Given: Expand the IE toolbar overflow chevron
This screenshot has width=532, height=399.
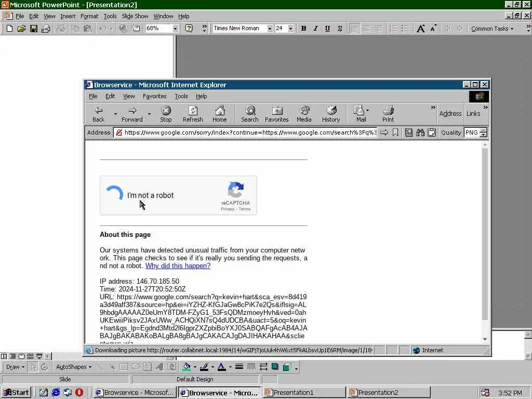Looking at the screenshot, I should tap(433, 108).
